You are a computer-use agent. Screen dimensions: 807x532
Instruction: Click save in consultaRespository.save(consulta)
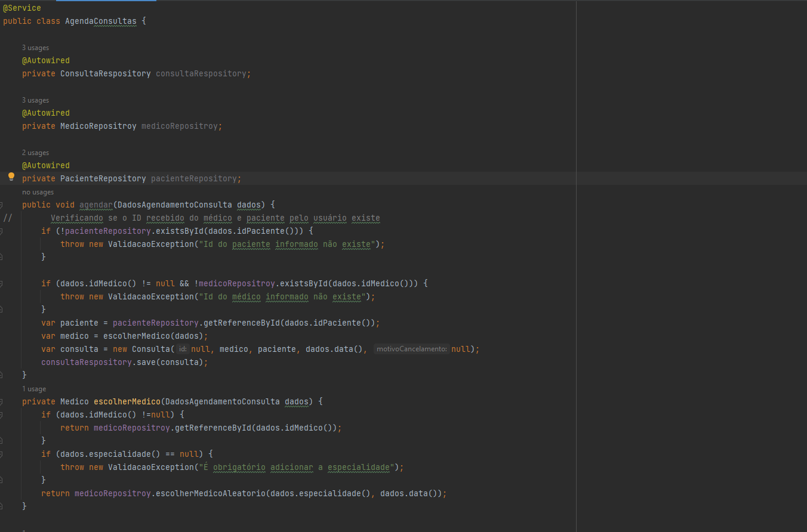(x=146, y=362)
